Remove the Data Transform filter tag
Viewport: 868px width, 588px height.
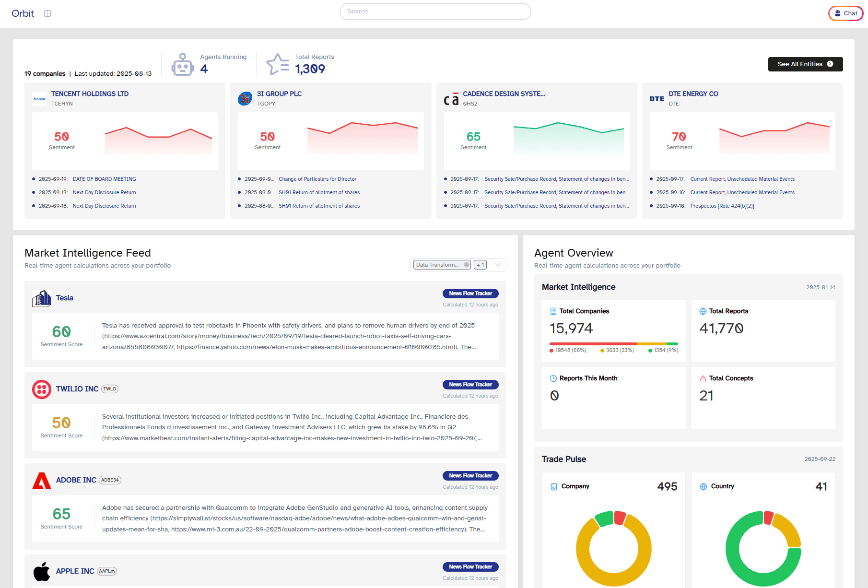pos(467,265)
